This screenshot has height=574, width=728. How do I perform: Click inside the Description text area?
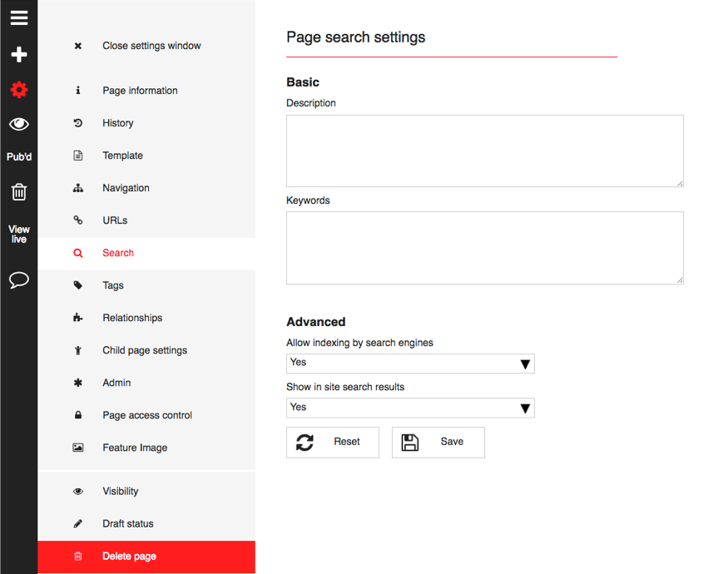[x=485, y=151]
